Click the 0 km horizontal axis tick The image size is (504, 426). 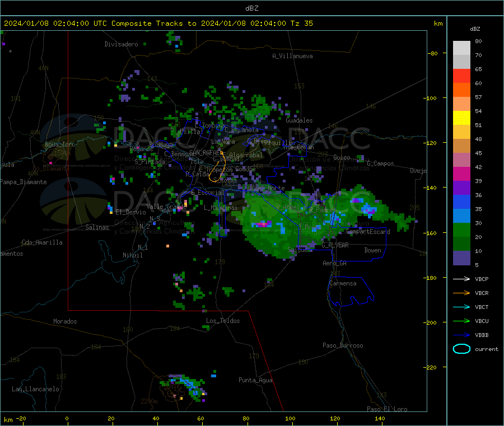(67, 418)
